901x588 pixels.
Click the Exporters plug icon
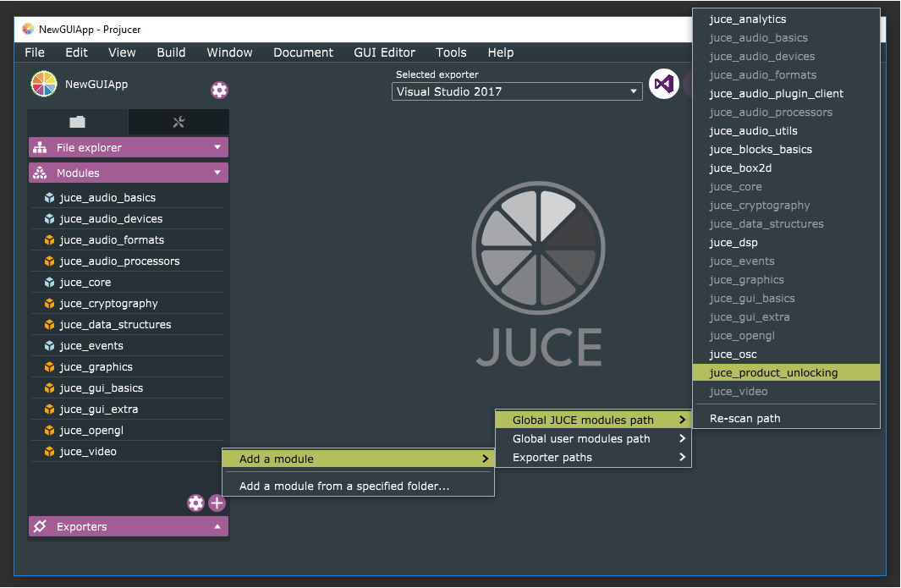[x=40, y=526]
